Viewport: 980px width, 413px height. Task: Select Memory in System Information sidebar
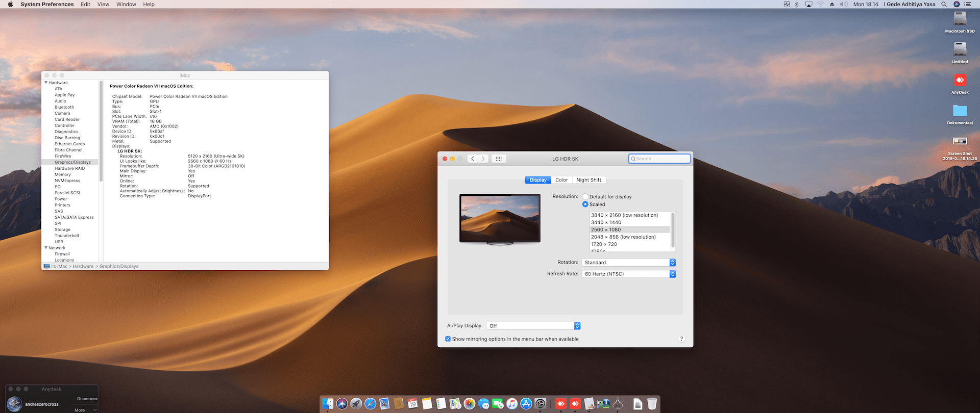tap(63, 174)
